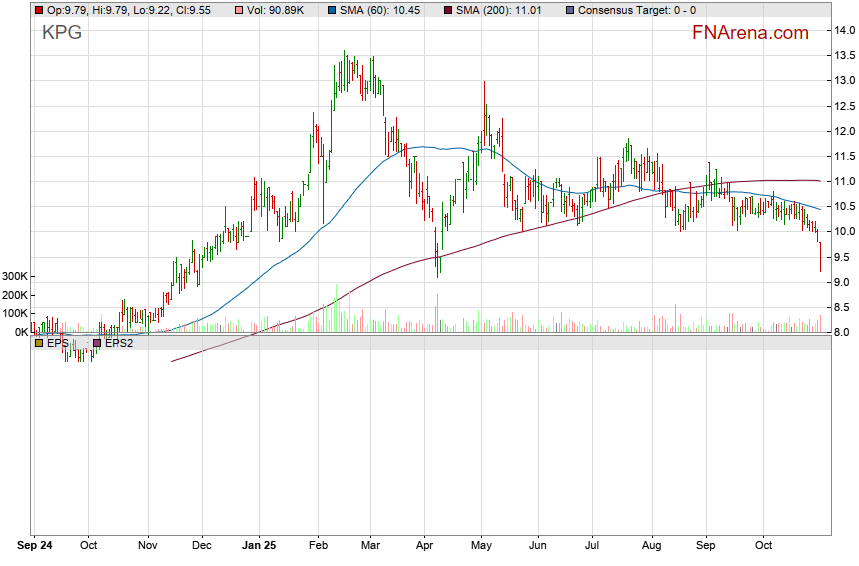Click the May label on the time axis
The height and width of the screenshot is (566, 859).
pyautogui.click(x=482, y=546)
